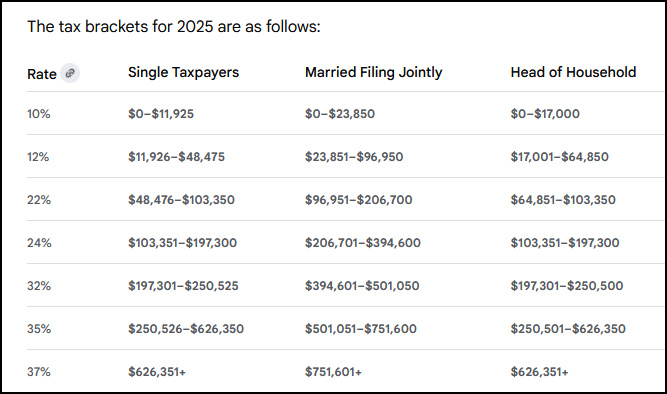Viewport: 667px width, 394px height.
Task: Click the $751,601+ cell
Action: [333, 372]
